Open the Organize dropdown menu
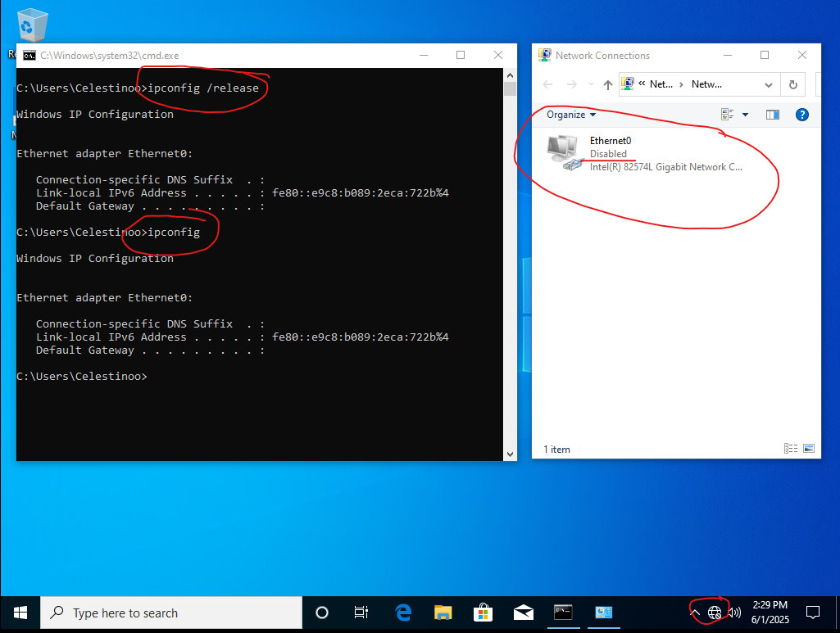This screenshot has height=633, width=840. pos(571,115)
